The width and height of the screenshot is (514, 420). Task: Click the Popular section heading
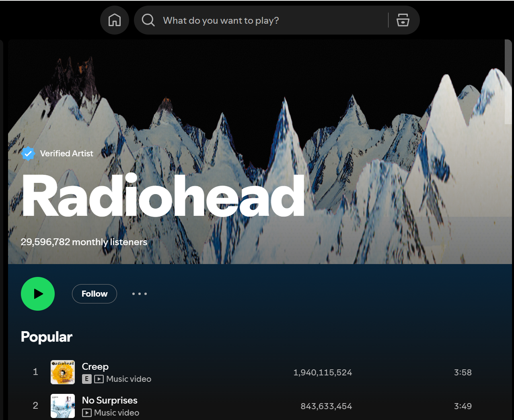tap(47, 337)
